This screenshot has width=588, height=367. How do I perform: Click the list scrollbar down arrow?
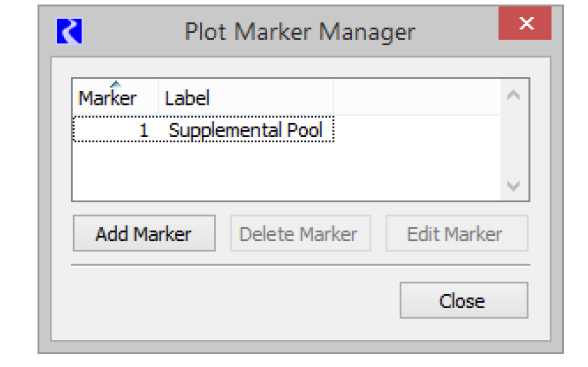point(514,186)
